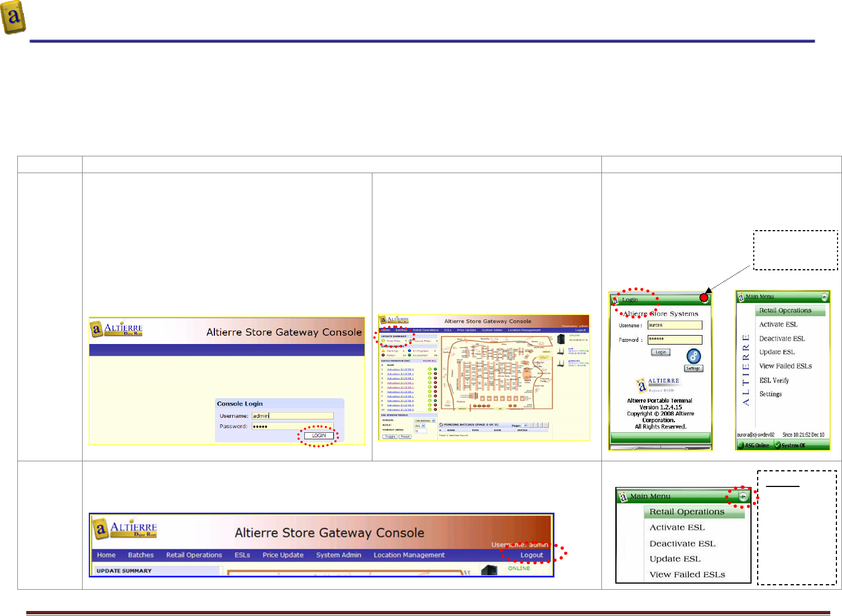Click the 'Since 10:21:52 Dec 10' text

(x=803, y=434)
